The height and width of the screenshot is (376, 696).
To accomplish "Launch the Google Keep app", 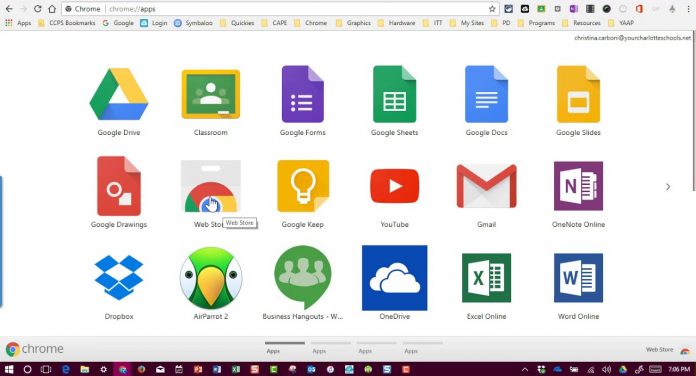I will (302, 186).
